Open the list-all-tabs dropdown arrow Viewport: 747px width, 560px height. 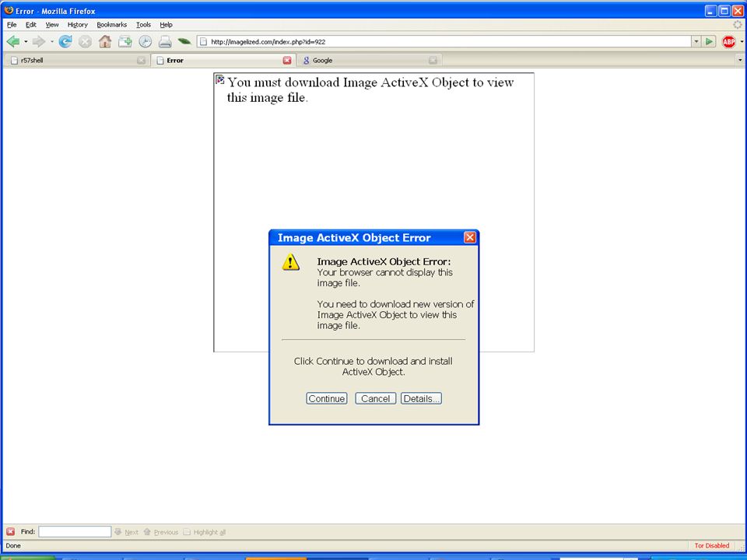pos(740,61)
